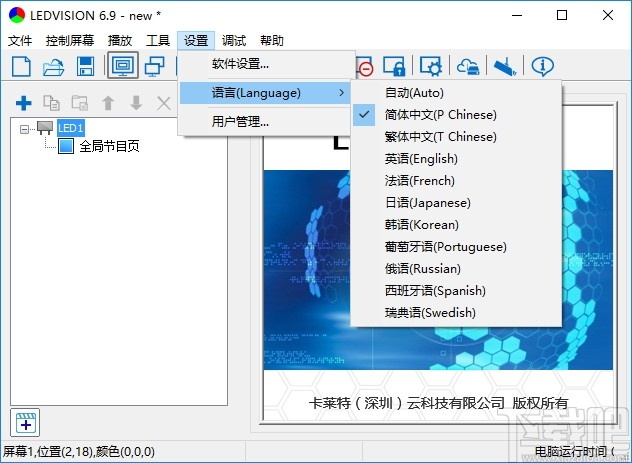Select 西班牙语(Spanish) language
632x463 pixels.
pyautogui.click(x=456, y=291)
